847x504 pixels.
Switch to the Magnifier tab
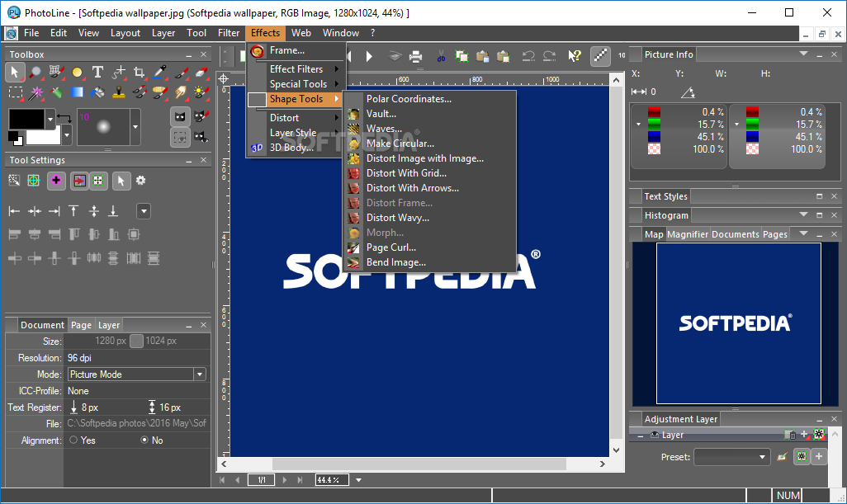click(687, 234)
